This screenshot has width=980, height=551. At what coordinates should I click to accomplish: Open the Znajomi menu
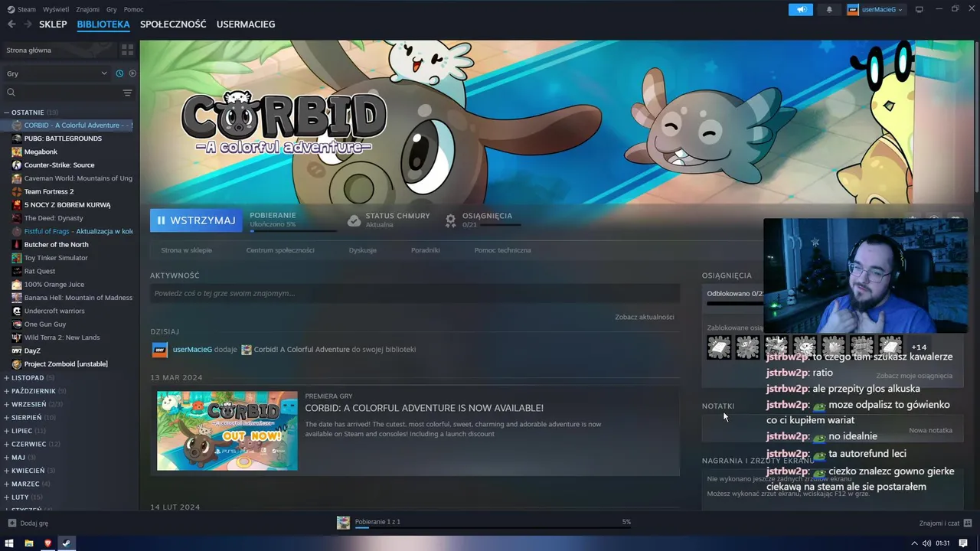point(87,9)
